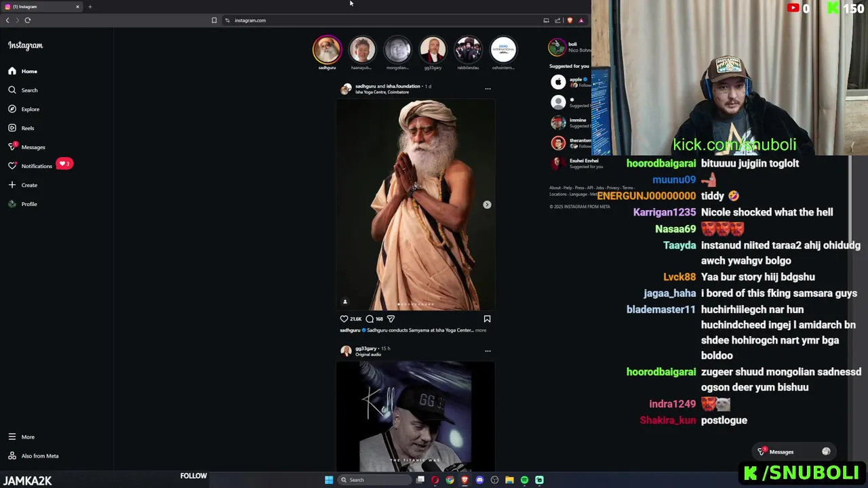
Task: Advance to next photo in sadhguru carousel
Action: tap(487, 205)
